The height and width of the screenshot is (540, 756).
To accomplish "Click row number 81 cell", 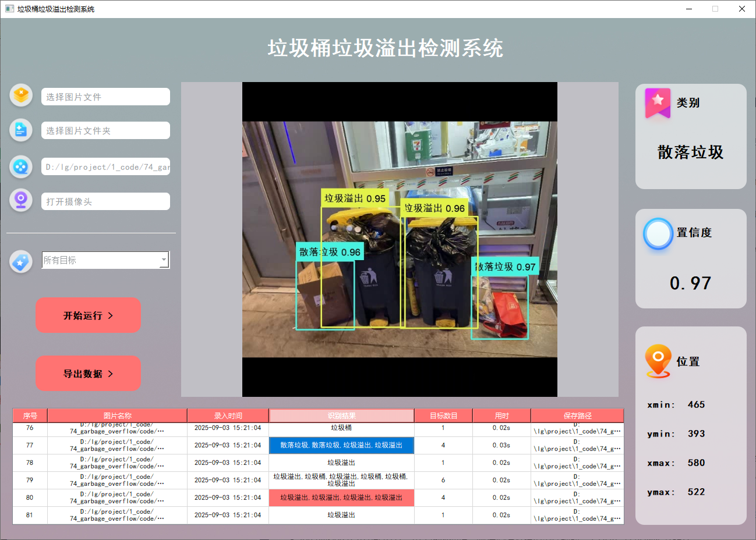I will pyautogui.click(x=30, y=515).
